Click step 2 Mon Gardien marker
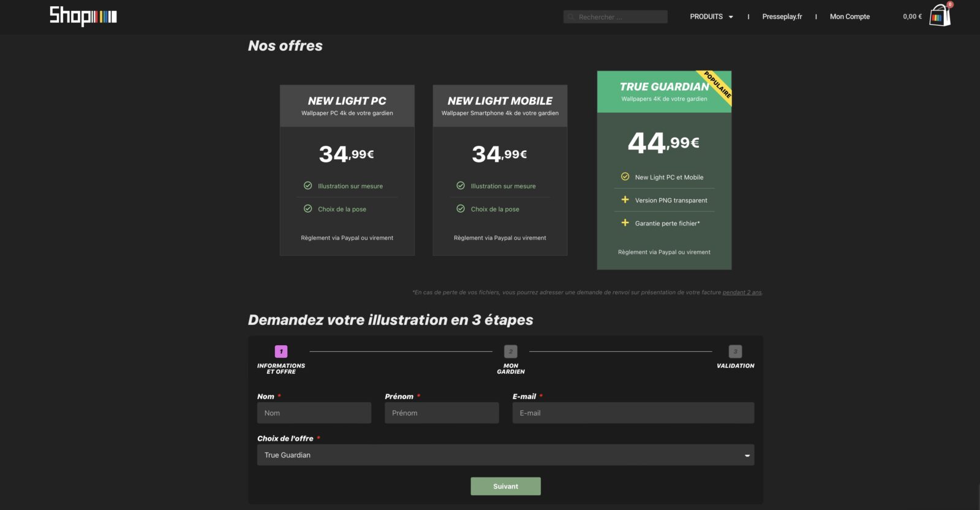 pyautogui.click(x=511, y=351)
